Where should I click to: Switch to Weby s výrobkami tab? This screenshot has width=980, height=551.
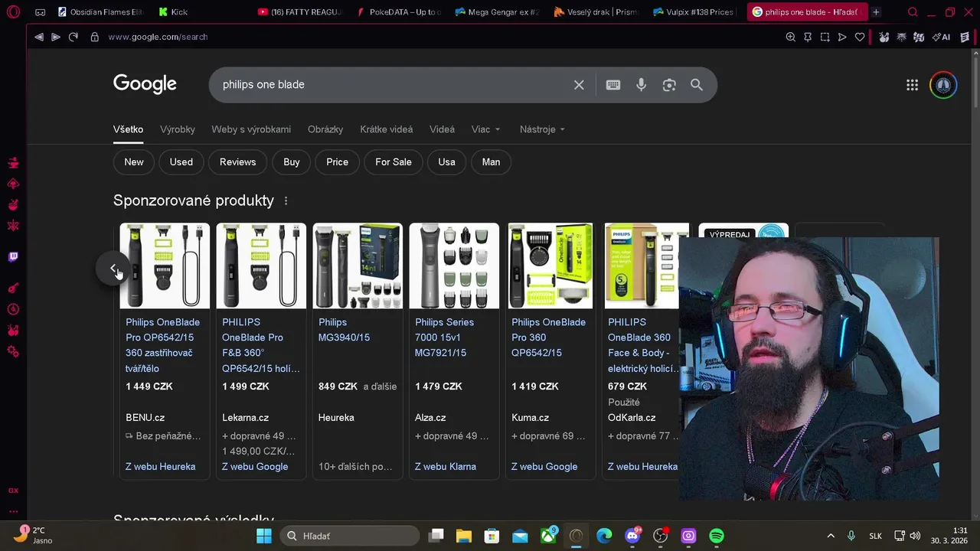click(x=251, y=129)
